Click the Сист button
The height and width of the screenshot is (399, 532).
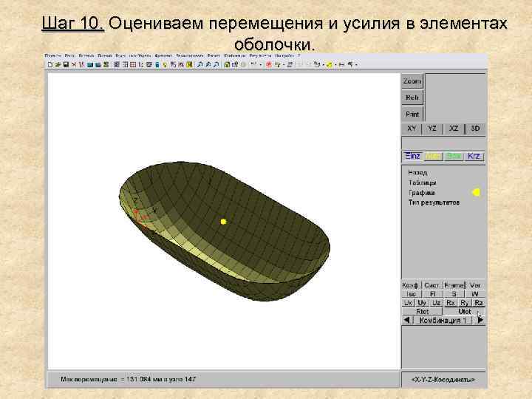click(x=432, y=285)
